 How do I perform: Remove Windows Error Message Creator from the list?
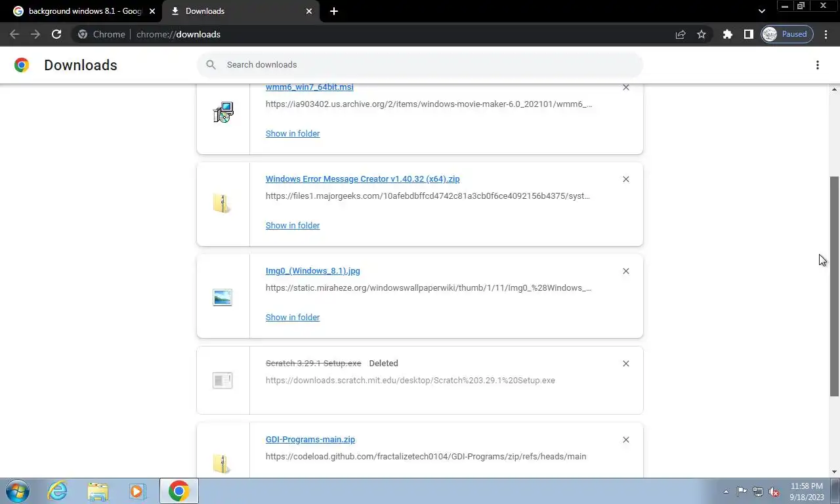tap(626, 179)
